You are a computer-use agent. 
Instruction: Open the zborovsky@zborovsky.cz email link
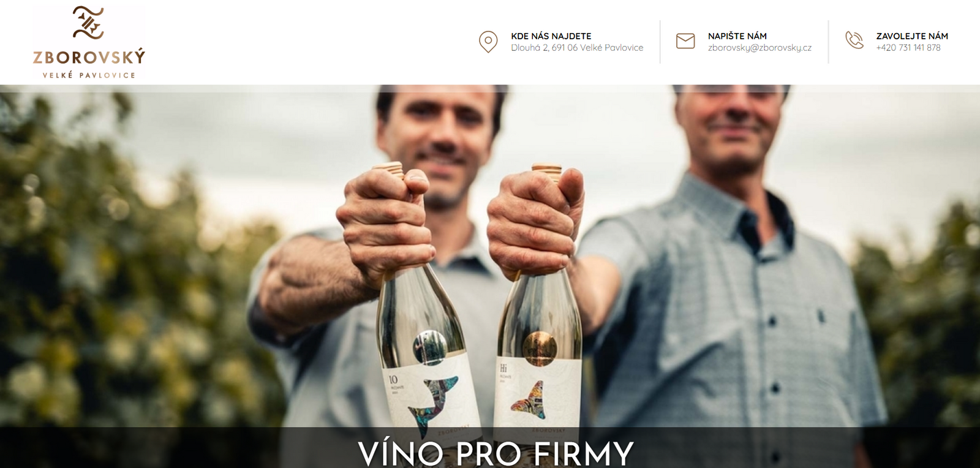[759, 48]
